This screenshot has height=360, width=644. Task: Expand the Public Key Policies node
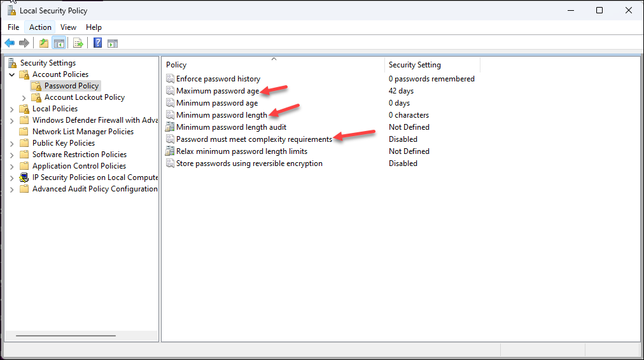[12, 143]
